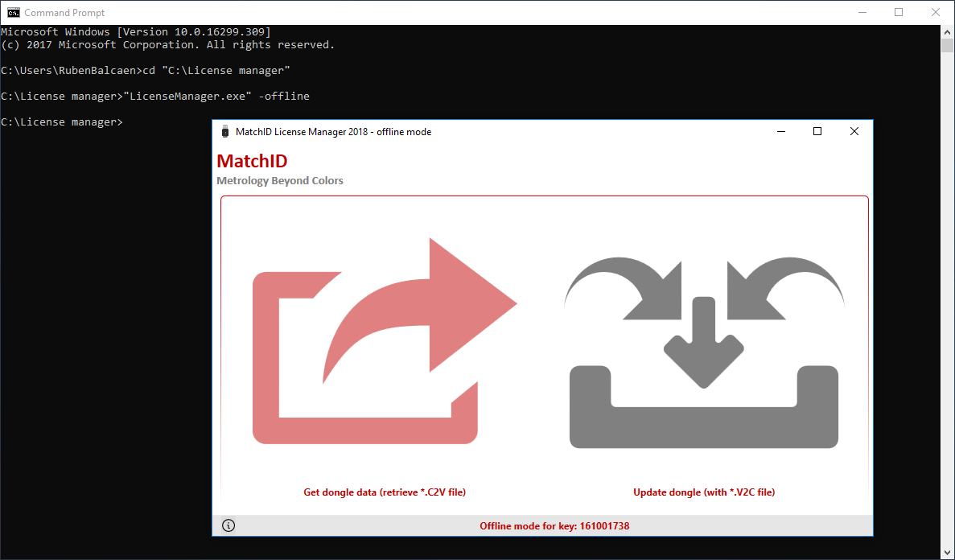This screenshot has height=560, width=955.
Task: Click the red export arrow icon
Action: coord(385,340)
